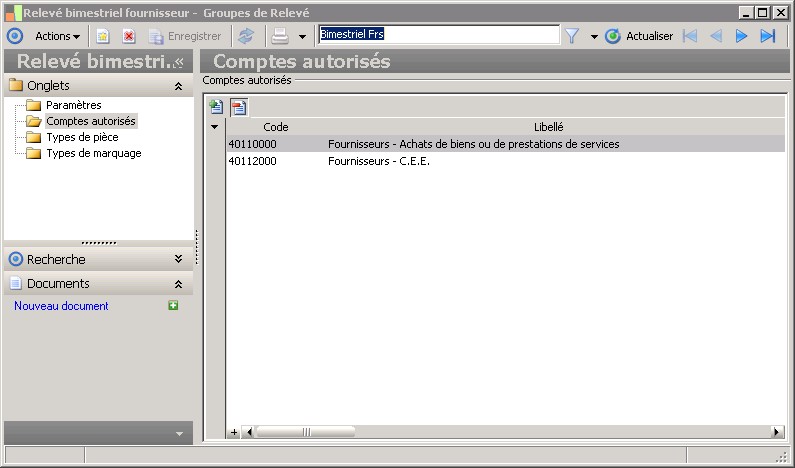The width and height of the screenshot is (795, 468).
Task: Remove an authorized account with red document icon
Action: click(x=239, y=107)
